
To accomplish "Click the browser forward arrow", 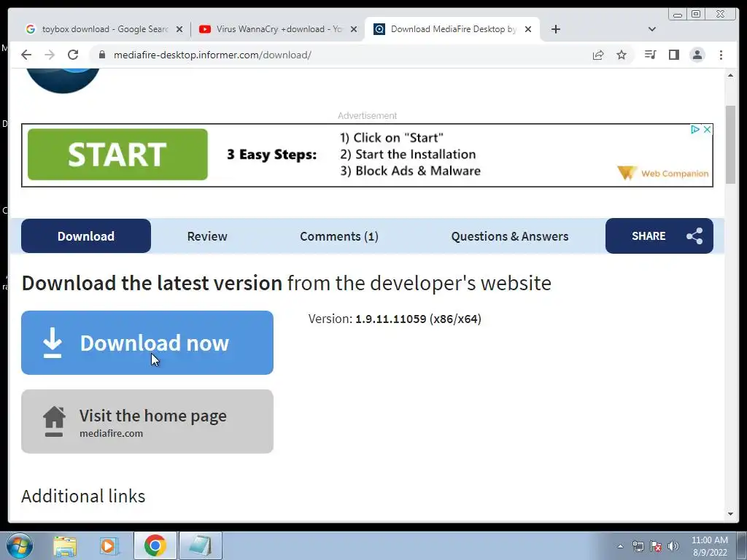I will [x=50, y=55].
